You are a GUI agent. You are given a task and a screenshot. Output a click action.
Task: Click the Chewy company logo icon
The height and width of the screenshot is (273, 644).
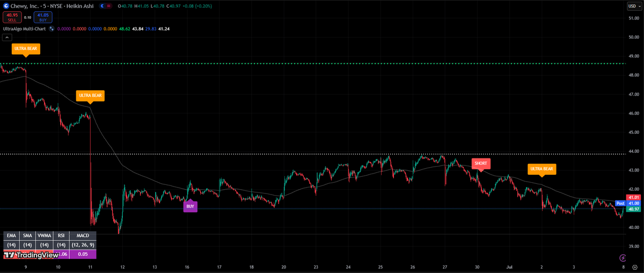6,5
